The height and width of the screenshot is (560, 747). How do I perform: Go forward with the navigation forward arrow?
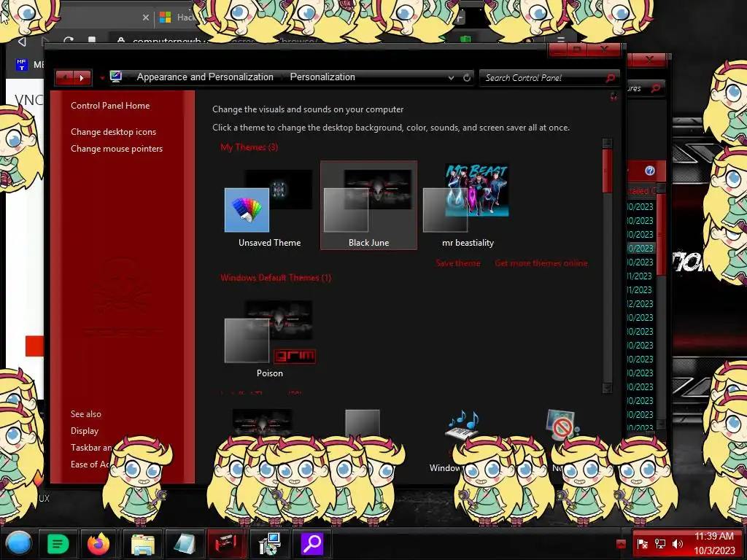pos(82,77)
